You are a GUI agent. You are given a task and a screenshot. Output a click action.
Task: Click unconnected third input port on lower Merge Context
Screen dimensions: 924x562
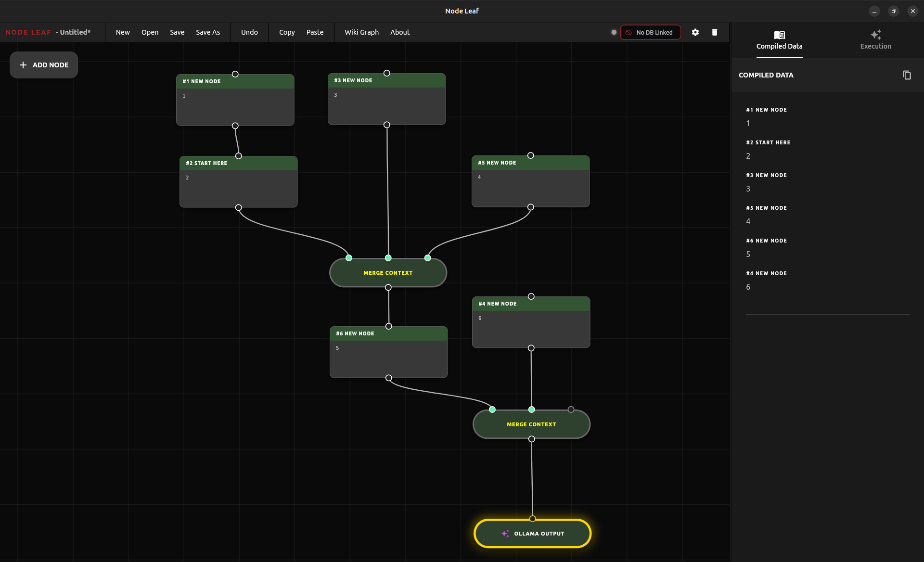tap(571, 409)
